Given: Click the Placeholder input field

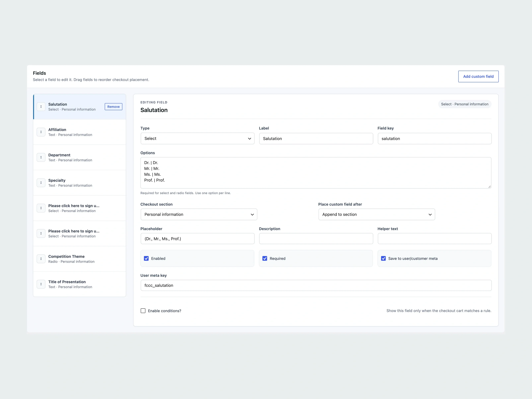Looking at the screenshot, I should pos(198,239).
